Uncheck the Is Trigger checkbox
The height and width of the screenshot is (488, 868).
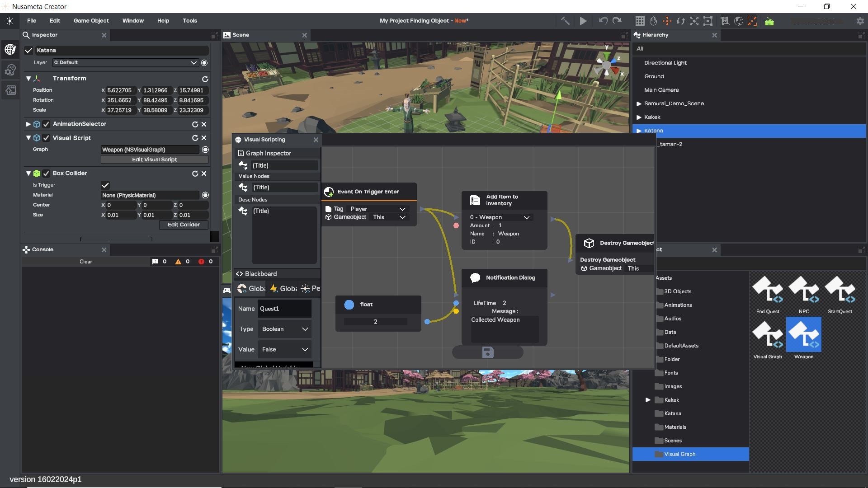click(x=105, y=185)
